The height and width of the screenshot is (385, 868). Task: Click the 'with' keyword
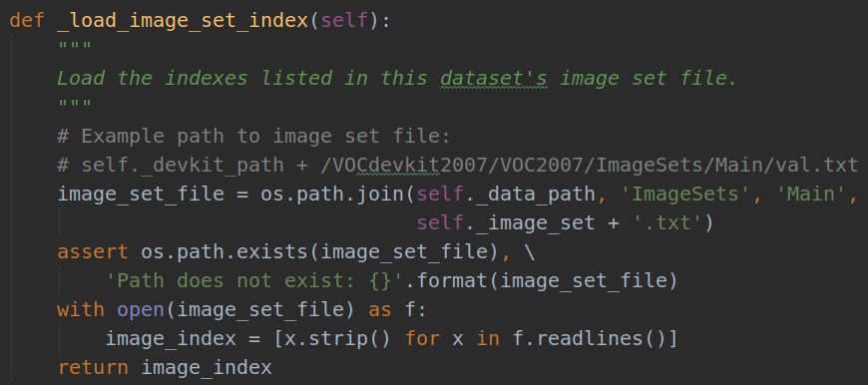[81, 310]
